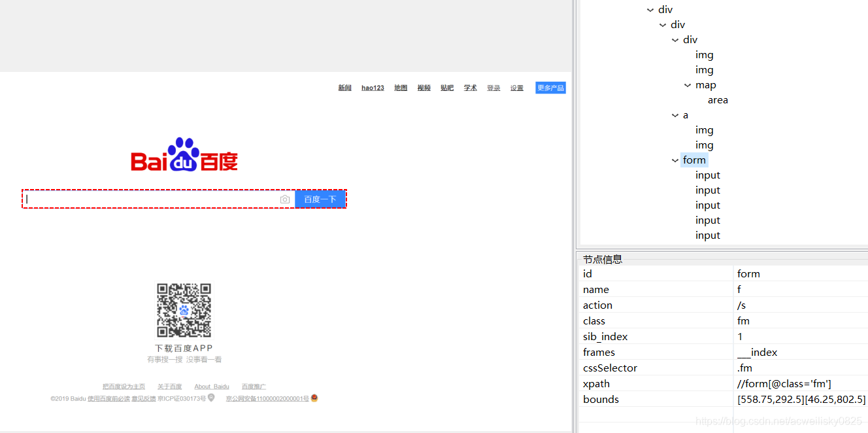Click the 'sib_index' property label
The width and height of the screenshot is (868, 433).
605,337
